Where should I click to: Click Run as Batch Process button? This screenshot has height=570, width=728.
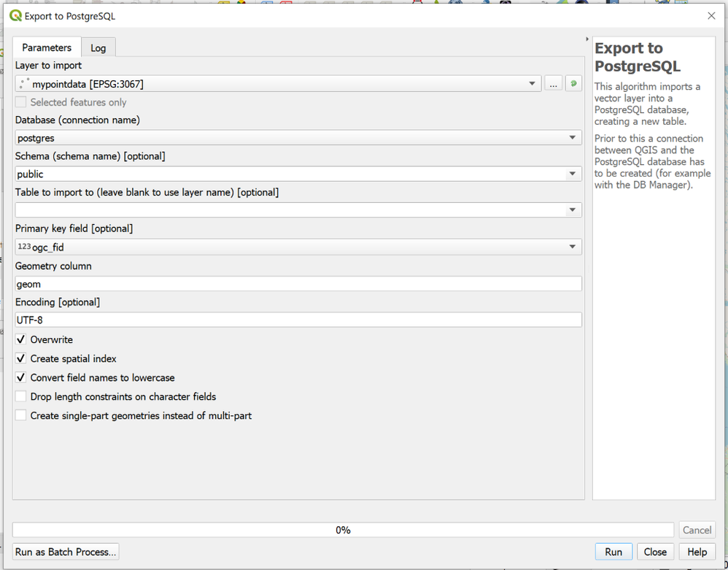coord(66,552)
